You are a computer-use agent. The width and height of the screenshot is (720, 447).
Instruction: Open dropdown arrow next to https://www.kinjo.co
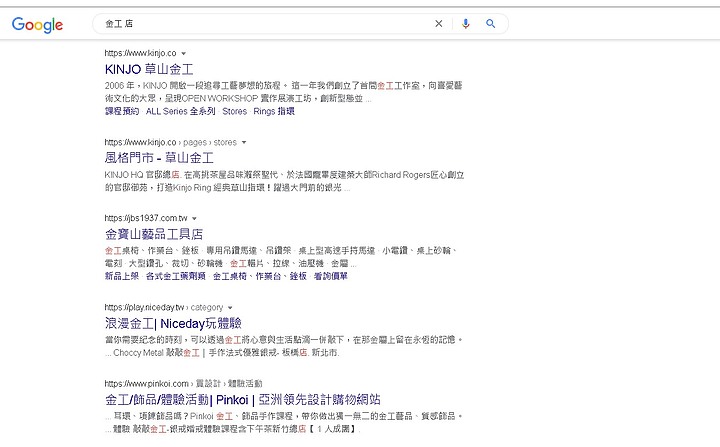click(184, 53)
